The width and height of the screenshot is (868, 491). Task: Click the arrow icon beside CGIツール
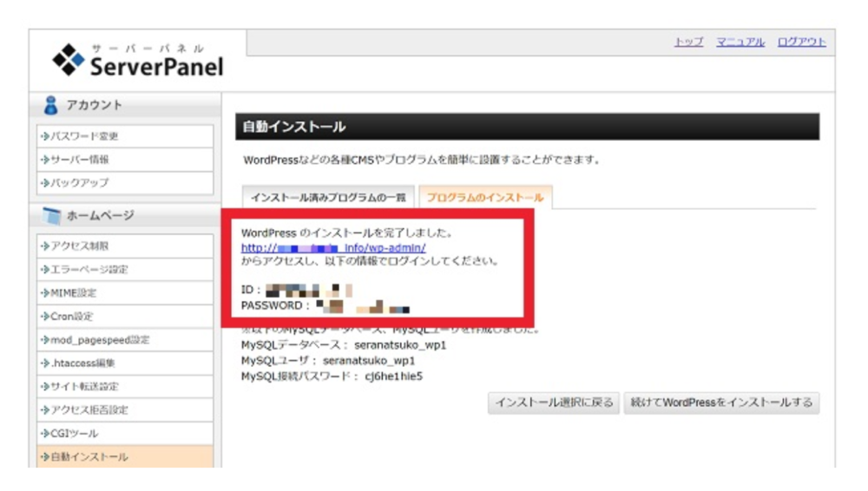pyautogui.click(x=45, y=433)
